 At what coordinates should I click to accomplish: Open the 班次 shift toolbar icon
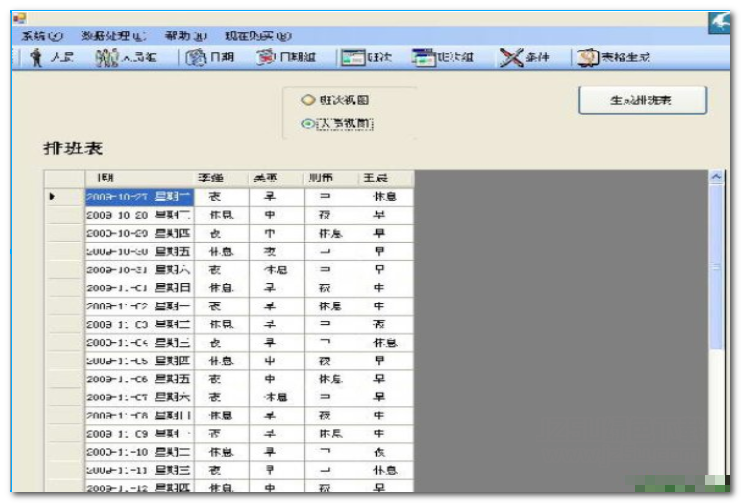tap(367, 58)
